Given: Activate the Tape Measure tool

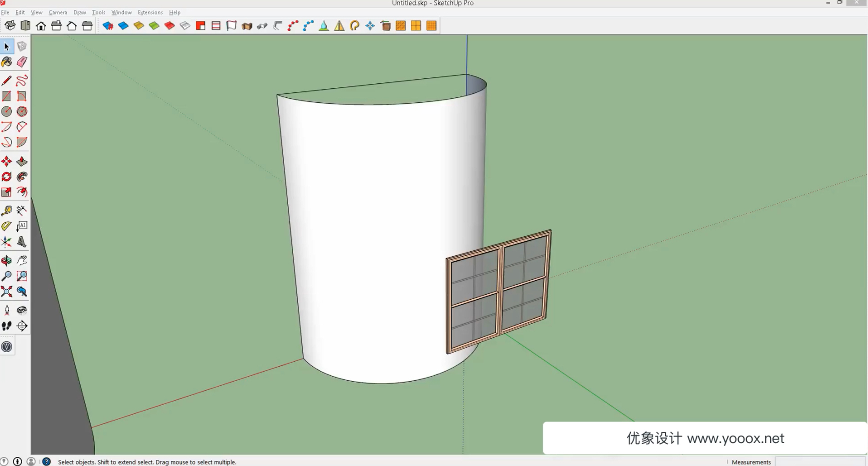Looking at the screenshot, I should point(6,211).
